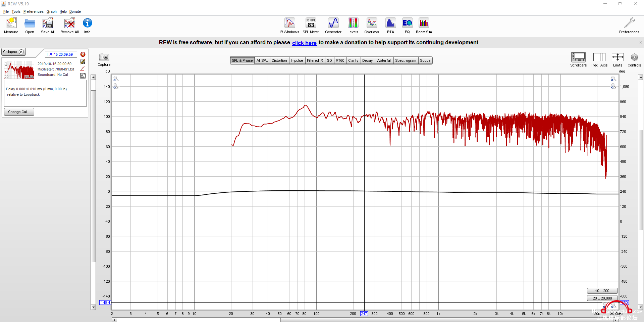
Task: Capture the graph with camera icon
Action: tap(104, 57)
